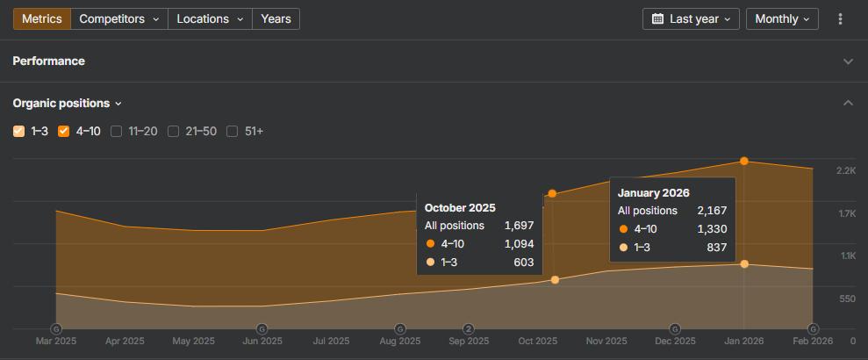
Task: Toggle the 21–50 positions checkbox
Action: click(174, 132)
